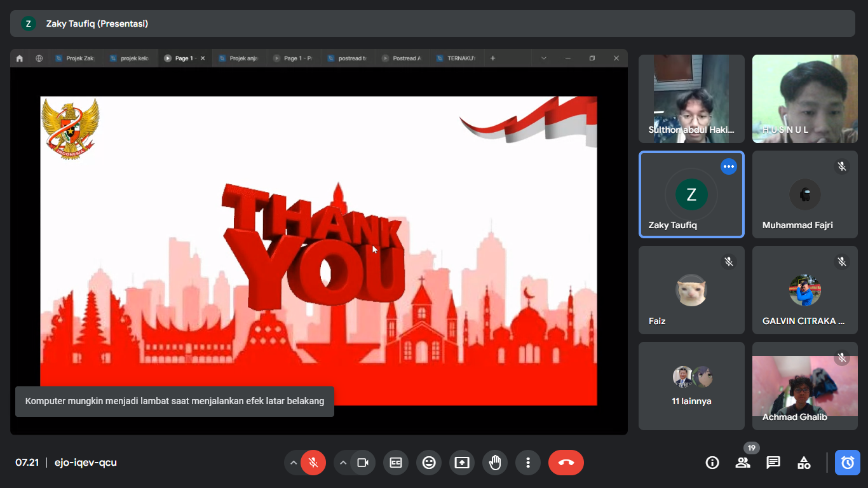
Task: Open the activities shapes icon
Action: click(x=804, y=463)
